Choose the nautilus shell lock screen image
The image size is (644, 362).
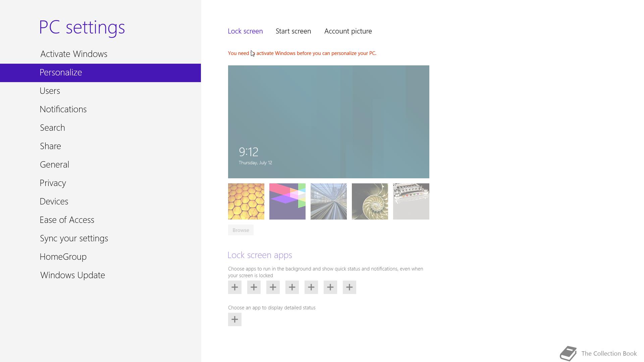pyautogui.click(x=370, y=201)
